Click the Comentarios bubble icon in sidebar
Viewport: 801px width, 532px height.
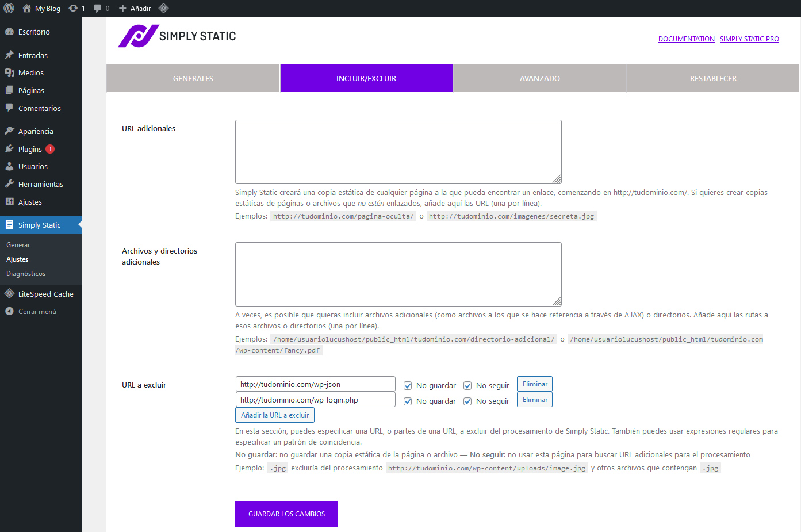point(9,108)
